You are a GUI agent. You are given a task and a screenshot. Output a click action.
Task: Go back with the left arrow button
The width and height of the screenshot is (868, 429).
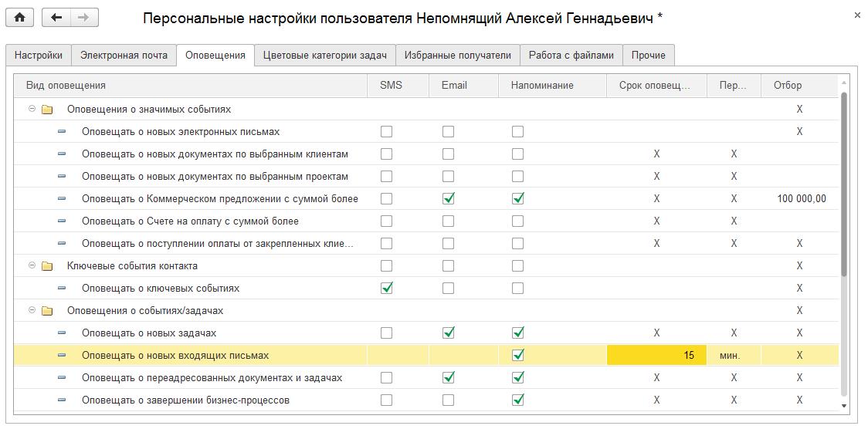56,18
